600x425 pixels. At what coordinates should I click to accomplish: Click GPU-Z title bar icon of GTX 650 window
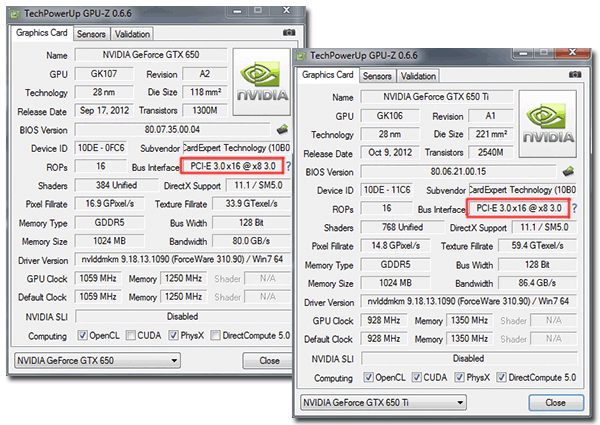[x=15, y=14]
